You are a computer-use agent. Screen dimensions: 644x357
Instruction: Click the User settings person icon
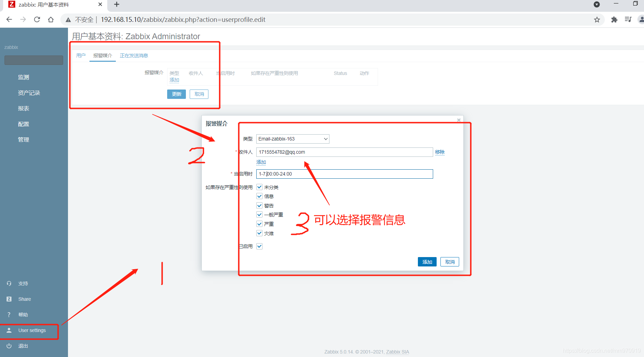pyautogui.click(x=9, y=330)
